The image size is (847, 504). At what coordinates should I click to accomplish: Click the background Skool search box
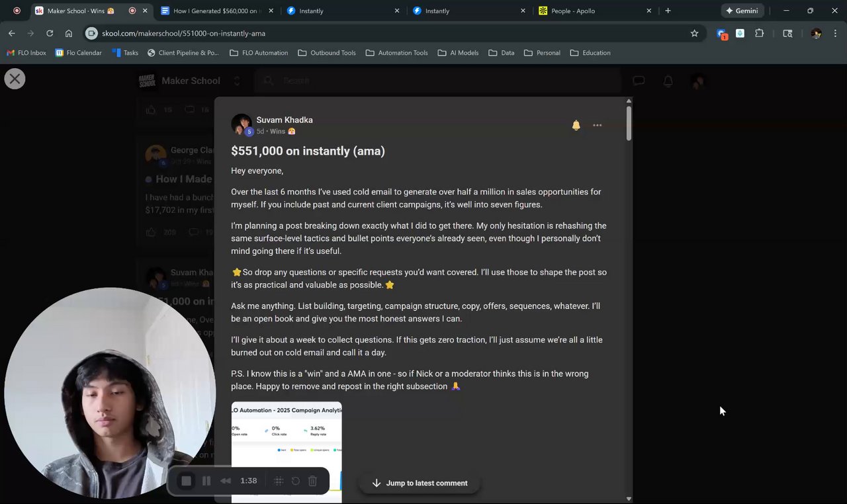point(439,81)
